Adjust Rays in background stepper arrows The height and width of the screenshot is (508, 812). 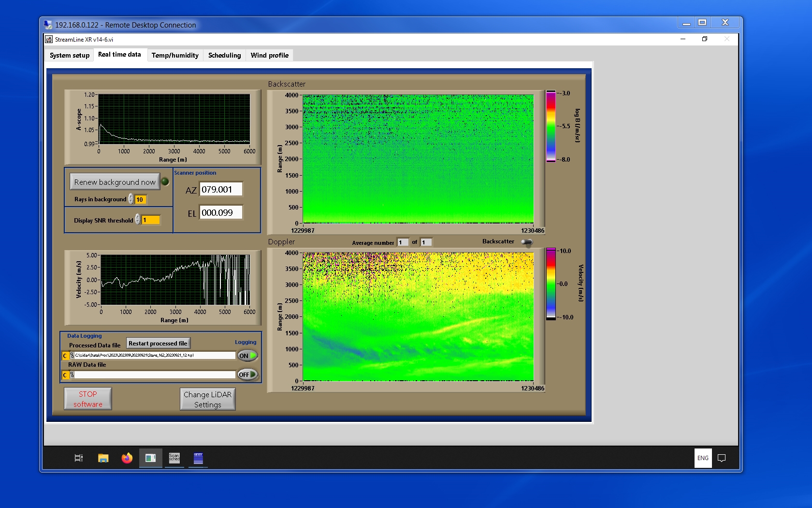[130, 199]
